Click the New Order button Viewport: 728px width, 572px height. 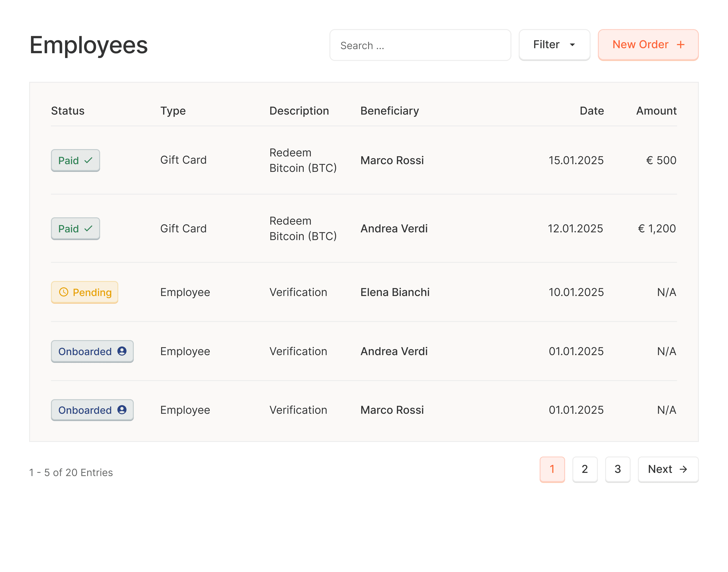pyautogui.click(x=648, y=45)
